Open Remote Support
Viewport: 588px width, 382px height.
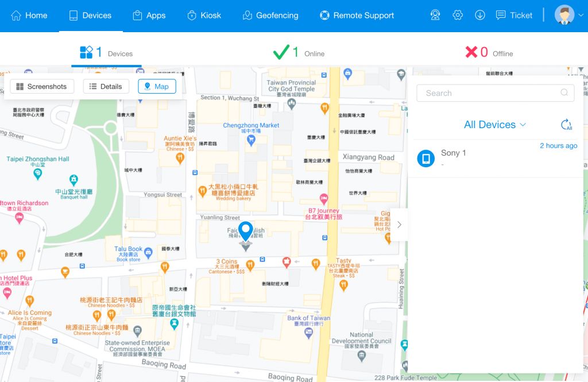[x=357, y=16]
